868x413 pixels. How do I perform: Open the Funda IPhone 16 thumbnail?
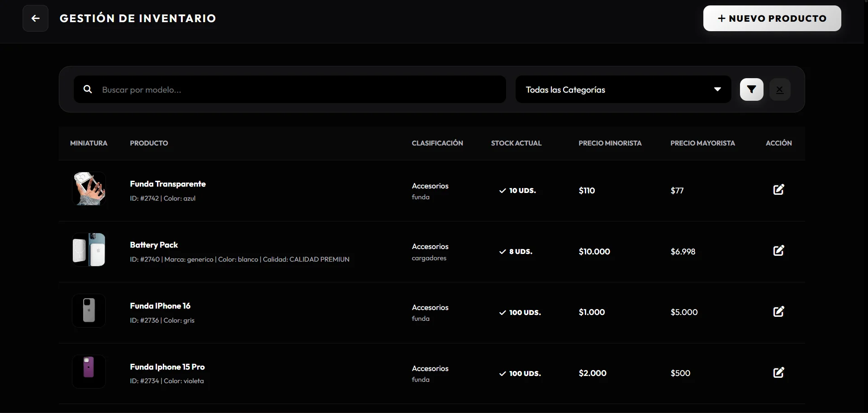(x=89, y=311)
